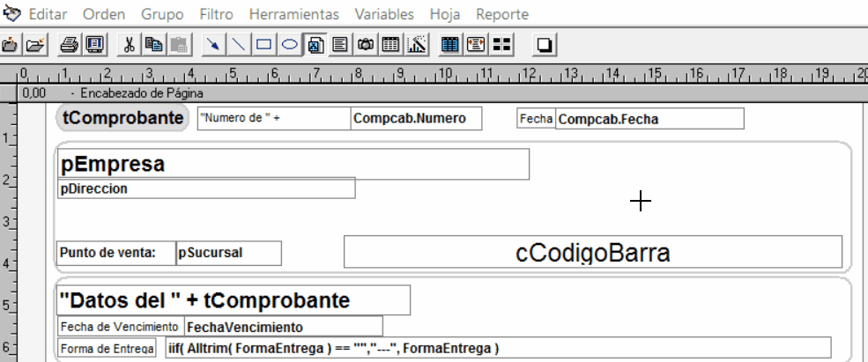Click the fit width arrows icon
The width and height of the screenshot is (868, 362).
pyautogui.click(x=476, y=44)
